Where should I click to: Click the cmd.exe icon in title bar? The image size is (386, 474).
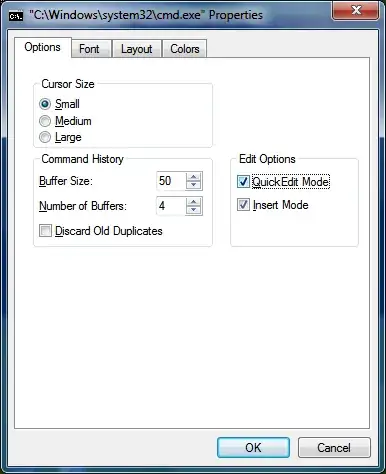[16, 16]
